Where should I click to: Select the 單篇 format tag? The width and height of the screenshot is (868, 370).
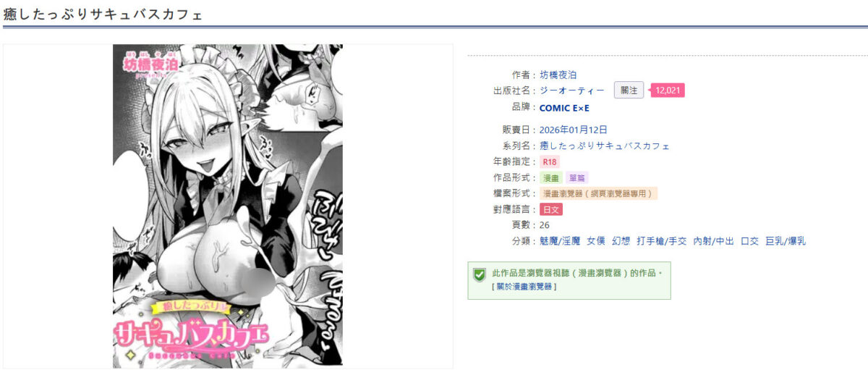[x=577, y=177]
